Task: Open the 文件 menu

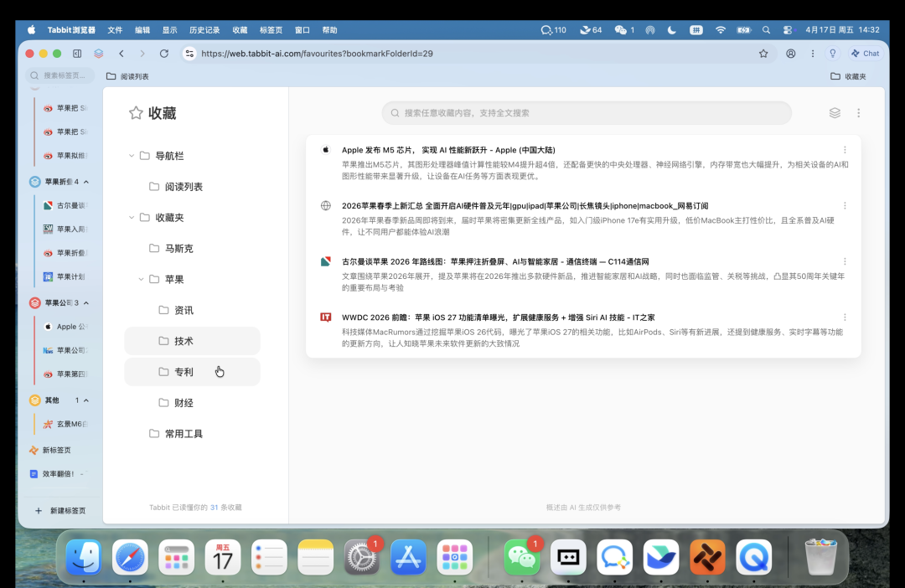Action: pos(115,30)
